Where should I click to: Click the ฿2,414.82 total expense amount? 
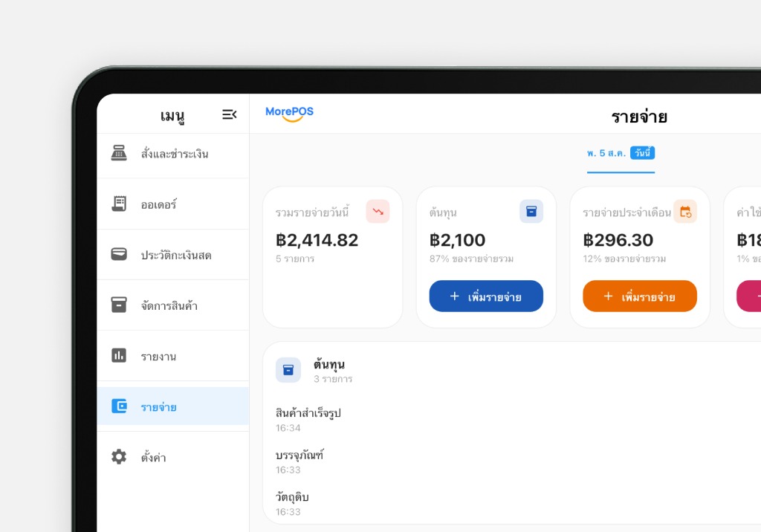(317, 240)
